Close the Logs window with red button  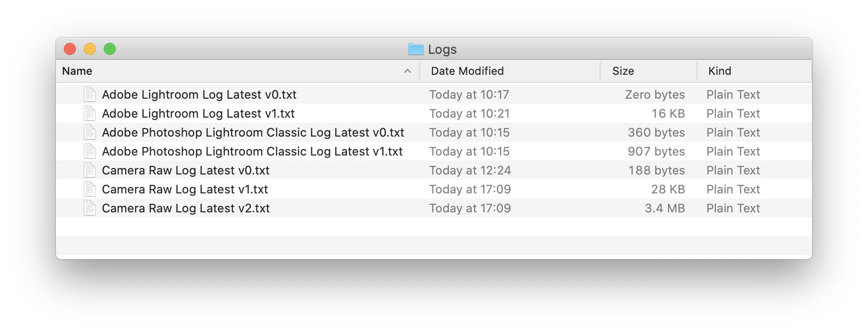tap(70, 49)
